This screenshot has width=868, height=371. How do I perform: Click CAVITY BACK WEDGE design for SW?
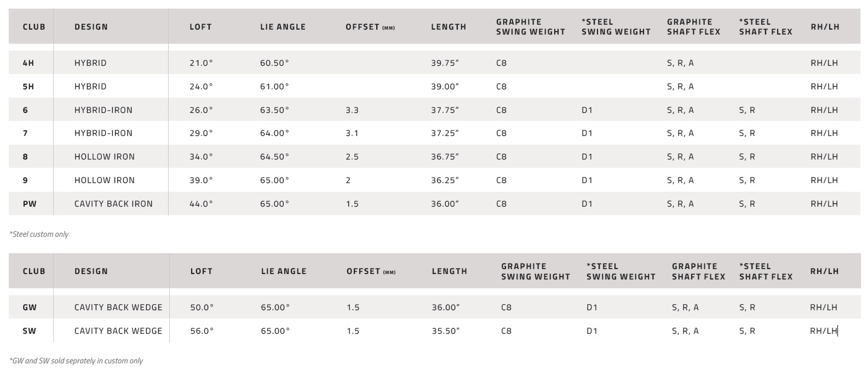[118, 331]
